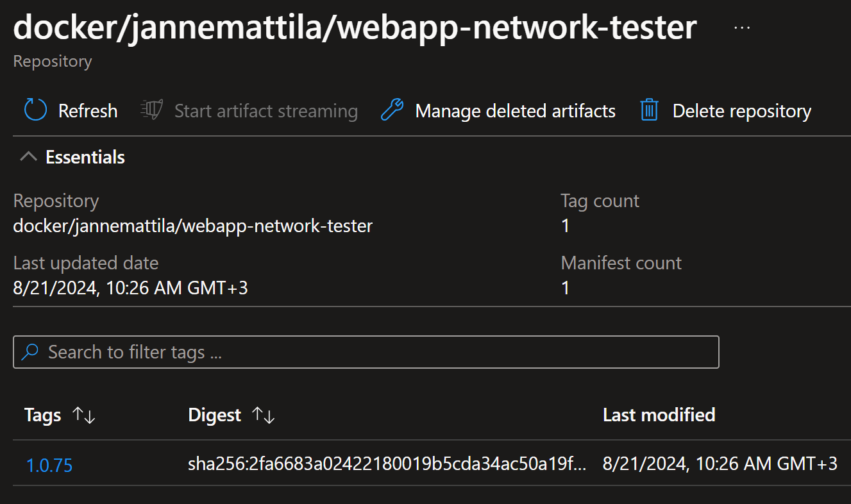Click in the Search to filter tags field
The height and width of the screenshot is (504, 851).
pos(366,352)
